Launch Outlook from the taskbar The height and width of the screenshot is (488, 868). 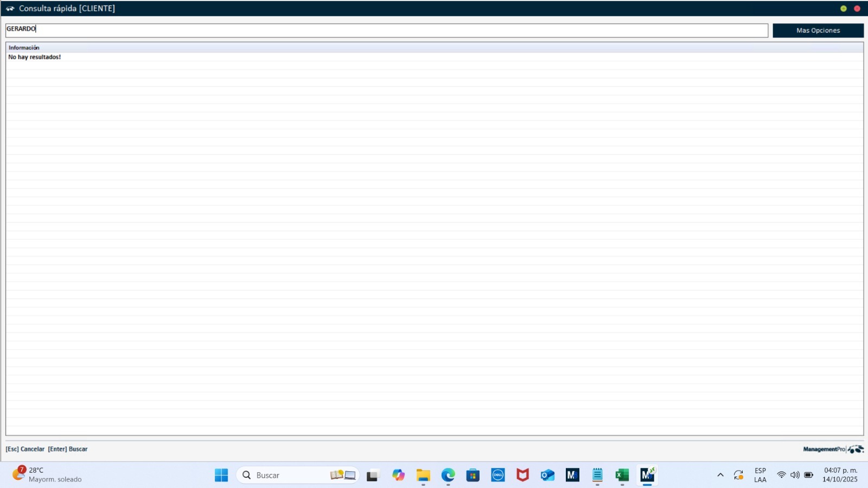click(547, 475)
